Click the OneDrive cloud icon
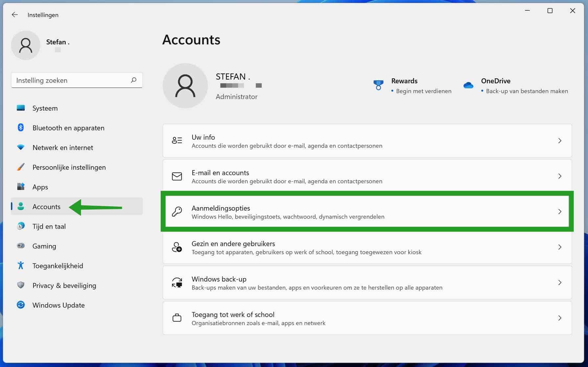The image size is (588, 367). pyautogui.click(x=468, y=85)
